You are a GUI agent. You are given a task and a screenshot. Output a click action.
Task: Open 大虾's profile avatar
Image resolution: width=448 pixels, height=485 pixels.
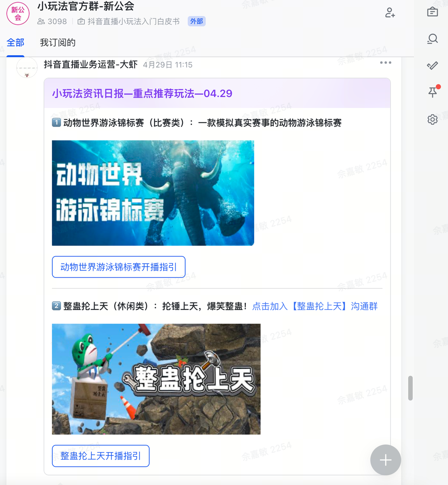27,68
